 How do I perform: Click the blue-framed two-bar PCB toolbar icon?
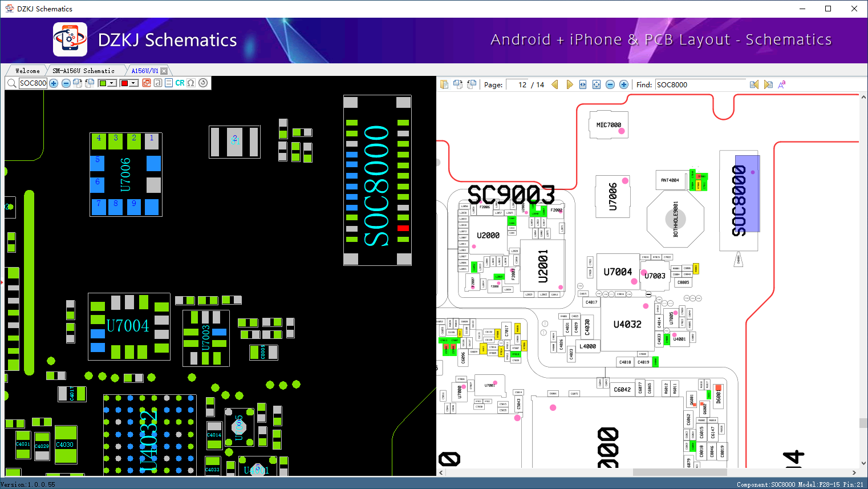click(x=169, y=83)
